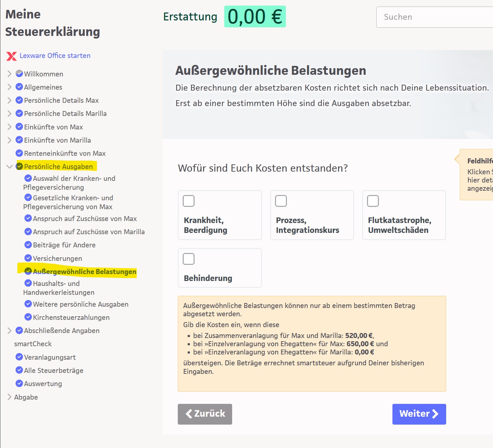Click checkmark icon beside Willkommen

coord(19,73)
